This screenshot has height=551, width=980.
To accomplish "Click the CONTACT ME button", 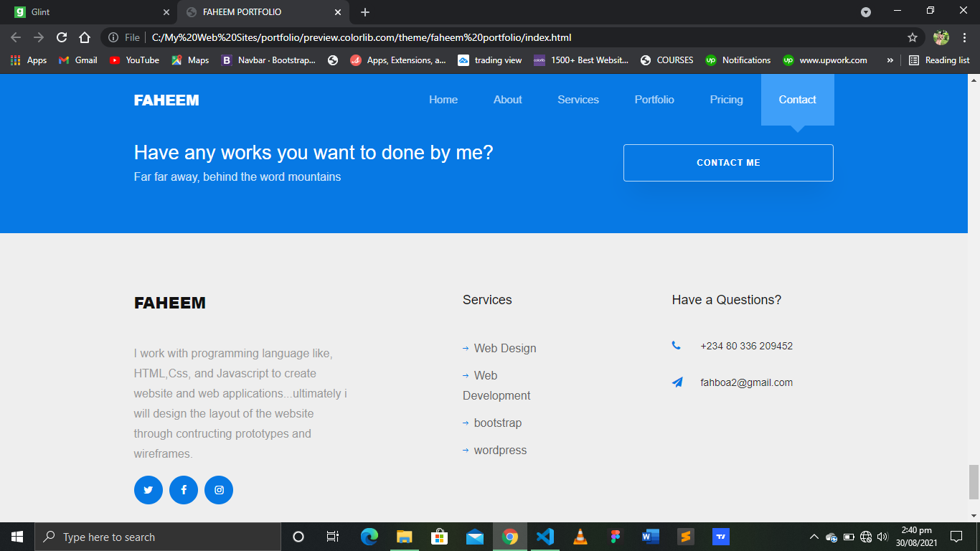I will click(x=728, y=163).
